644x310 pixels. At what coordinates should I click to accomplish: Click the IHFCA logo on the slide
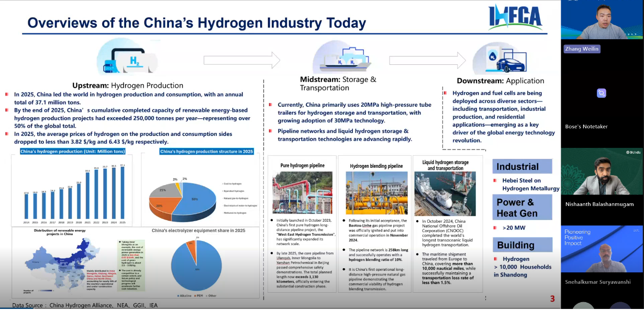515,17
